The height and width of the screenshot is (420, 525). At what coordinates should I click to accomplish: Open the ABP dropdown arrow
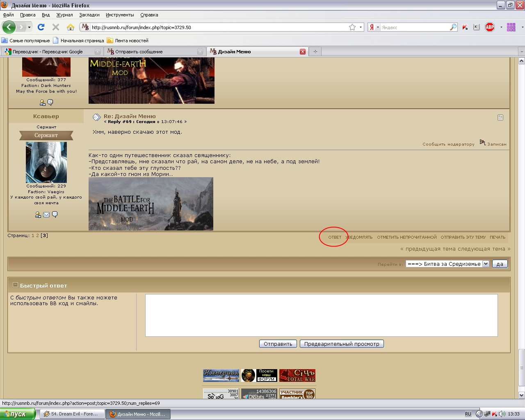click(x=501, y=27)
